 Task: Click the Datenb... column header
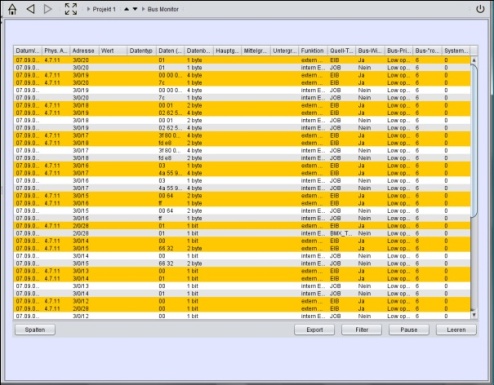[199, 51]
